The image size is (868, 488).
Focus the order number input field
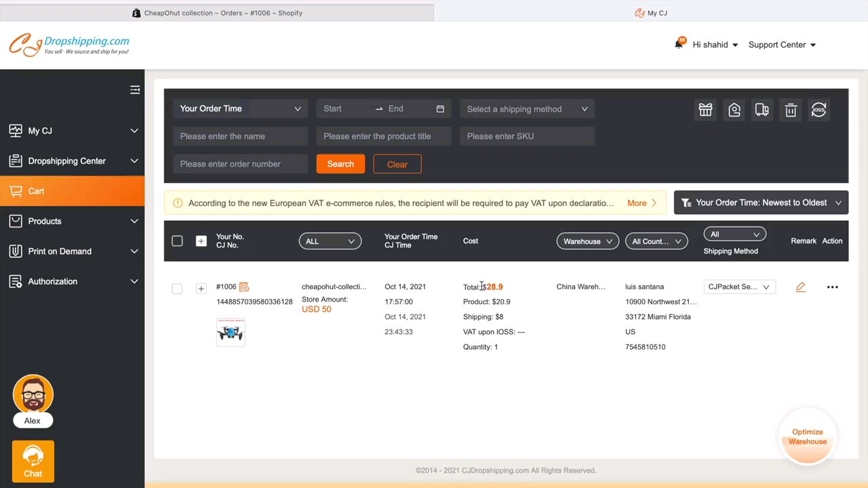(x=240, y=164)
